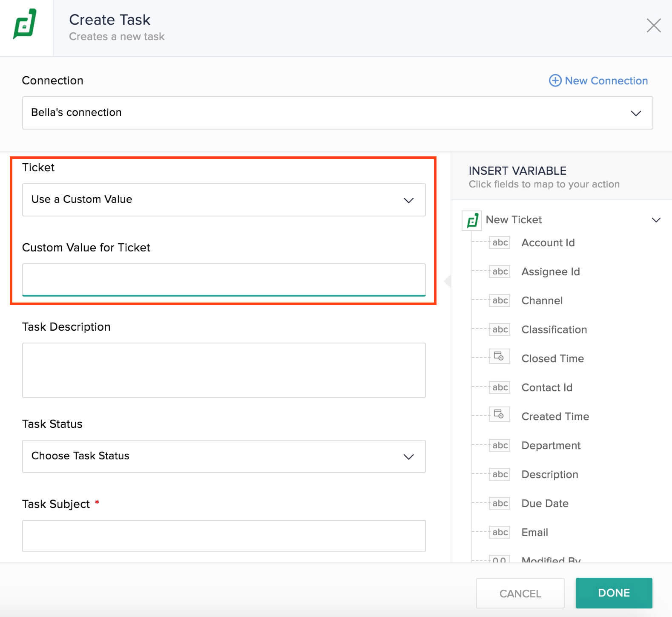
Task: Click the CANCEL button
Action: (520, 593)
